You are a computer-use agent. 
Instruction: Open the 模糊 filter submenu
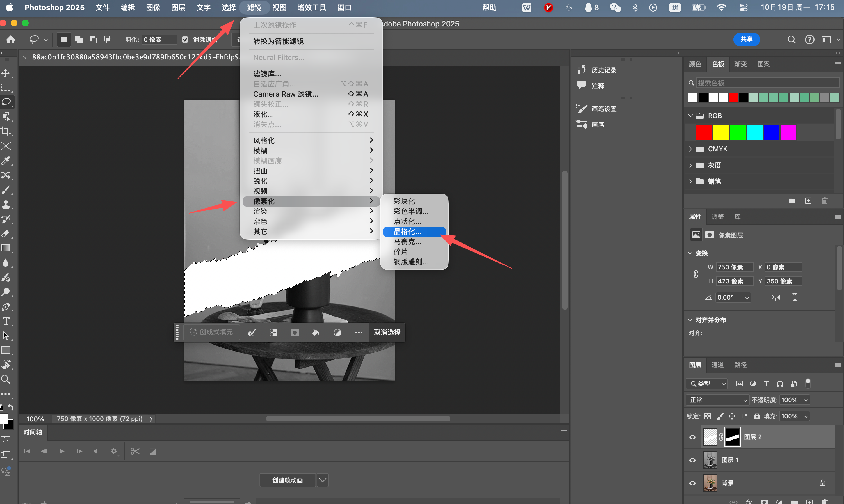(x=311, y=150)
